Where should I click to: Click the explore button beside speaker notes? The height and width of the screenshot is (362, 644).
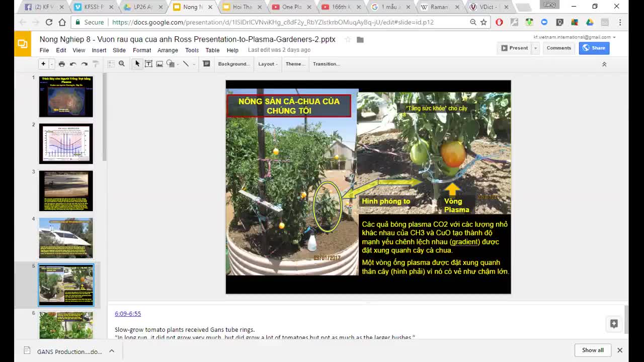614,324
